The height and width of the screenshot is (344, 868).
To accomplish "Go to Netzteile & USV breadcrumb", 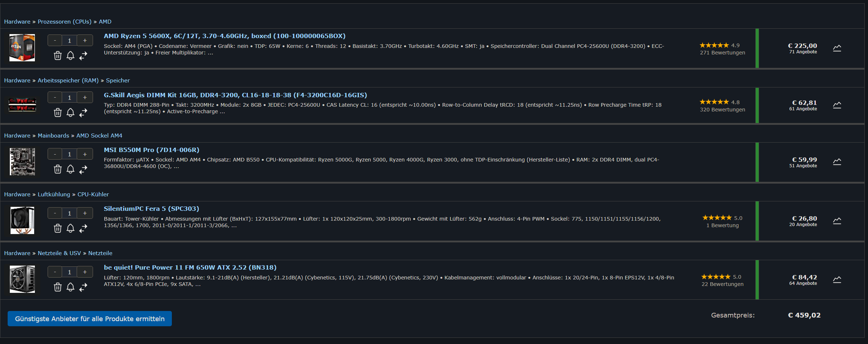I will 59,253.
